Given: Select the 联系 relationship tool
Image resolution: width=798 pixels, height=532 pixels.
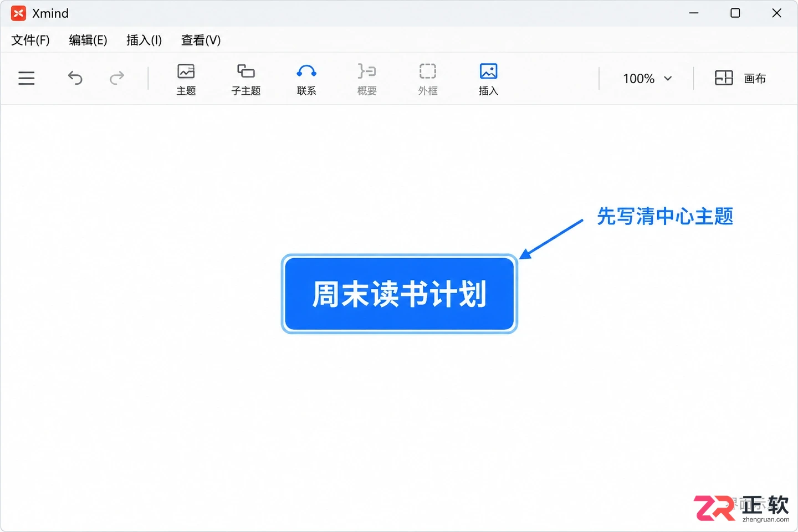Looking at the screenshot, I should [306, 79].
